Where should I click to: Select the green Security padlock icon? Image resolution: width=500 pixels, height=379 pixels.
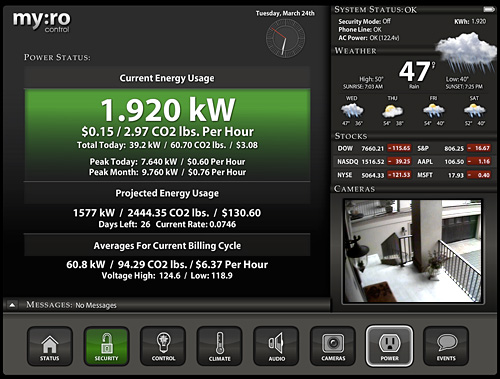[x=106, y=346]
